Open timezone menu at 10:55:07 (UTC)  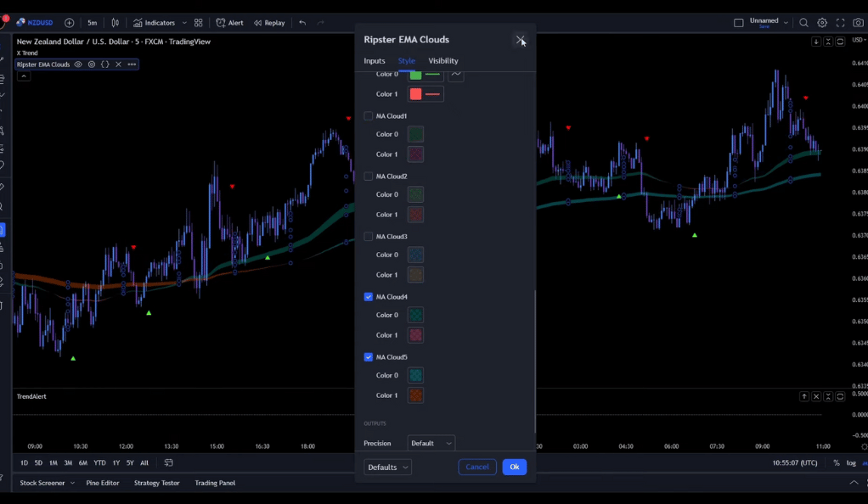coord(795,462)
